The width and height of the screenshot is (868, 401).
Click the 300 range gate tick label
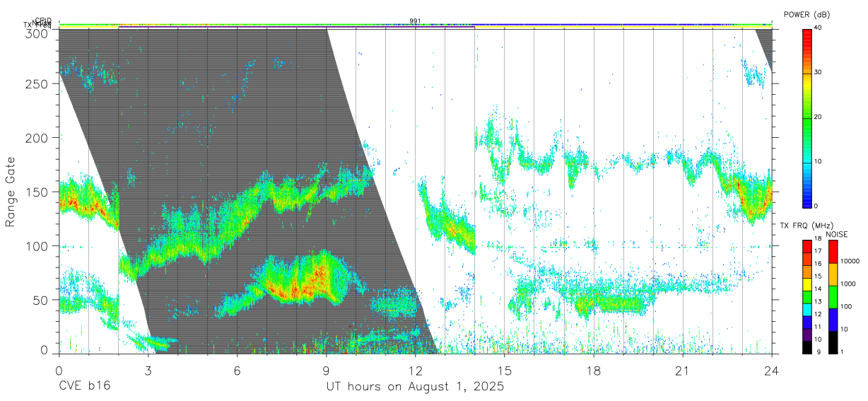coord(37,33)
